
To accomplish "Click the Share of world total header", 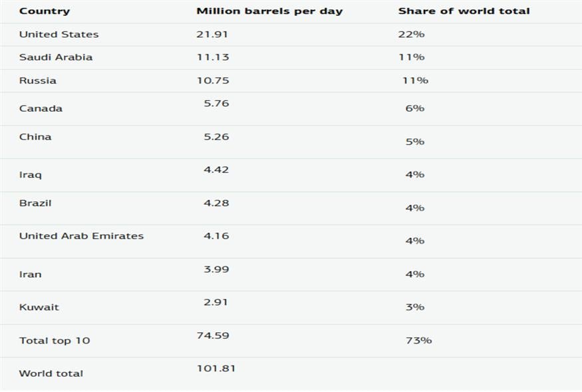I will pyautogui.click(x=464, y=11).
